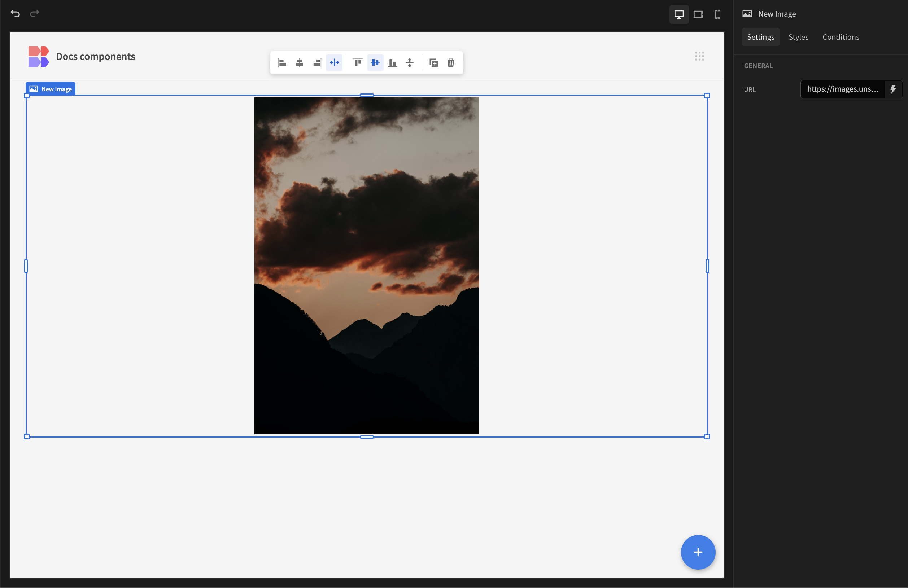This screenshot has width=908, height=588.
Task: Click the align center icon in toolbar
Action: pyautogui.click(x=299, y=62)
